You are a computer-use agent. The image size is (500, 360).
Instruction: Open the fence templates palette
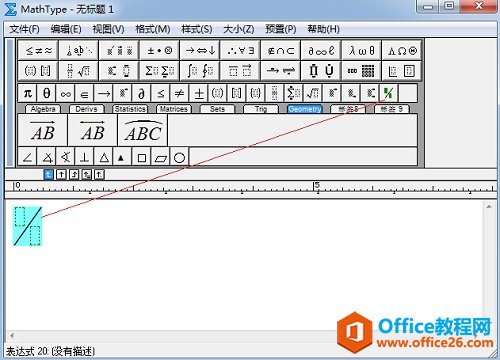pos(38,71)
